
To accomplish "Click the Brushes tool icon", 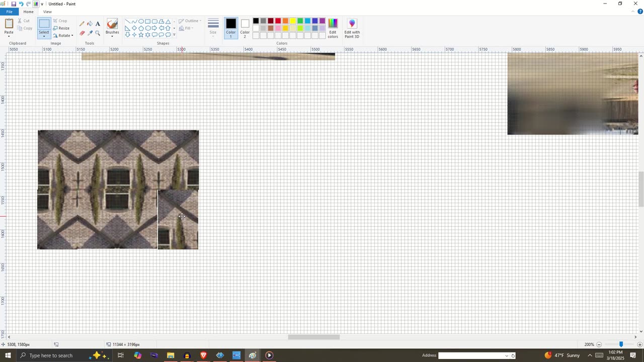I will [x=112, y=24].
